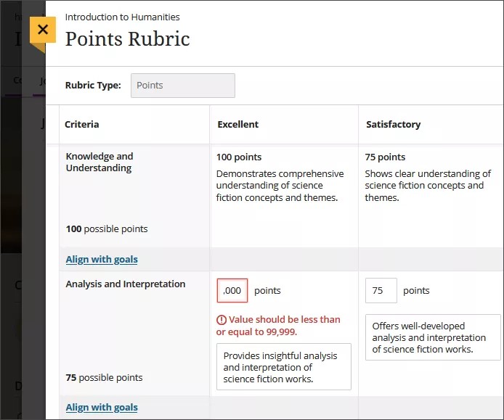The image size is (504, 420).
Task: Select the Satisfactory column header
Action: (393, 125)
